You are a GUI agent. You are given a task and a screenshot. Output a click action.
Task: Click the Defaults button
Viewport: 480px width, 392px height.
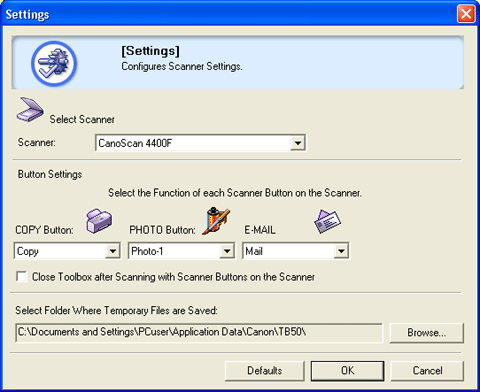coord(265,371)
